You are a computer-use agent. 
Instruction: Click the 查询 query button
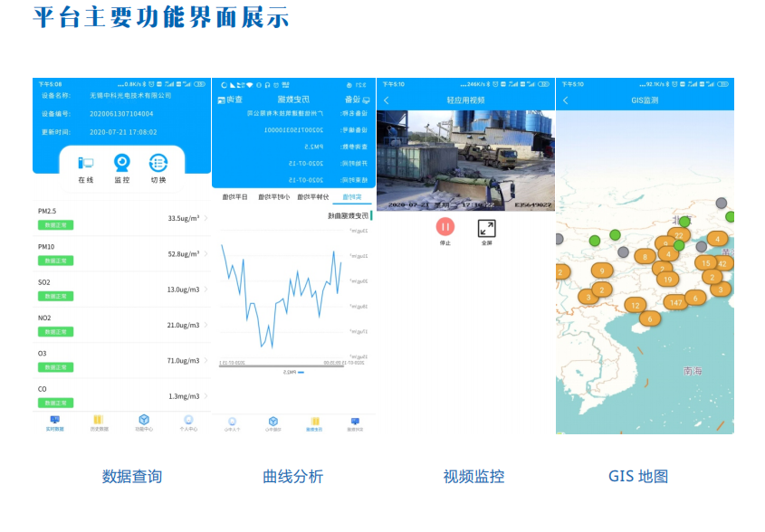234,99
